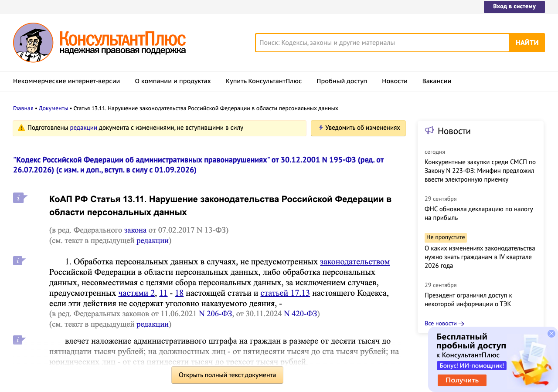This screenshot has width=558, height=392.
Task: Follow the link to part 18
Action: pos(179,293)
